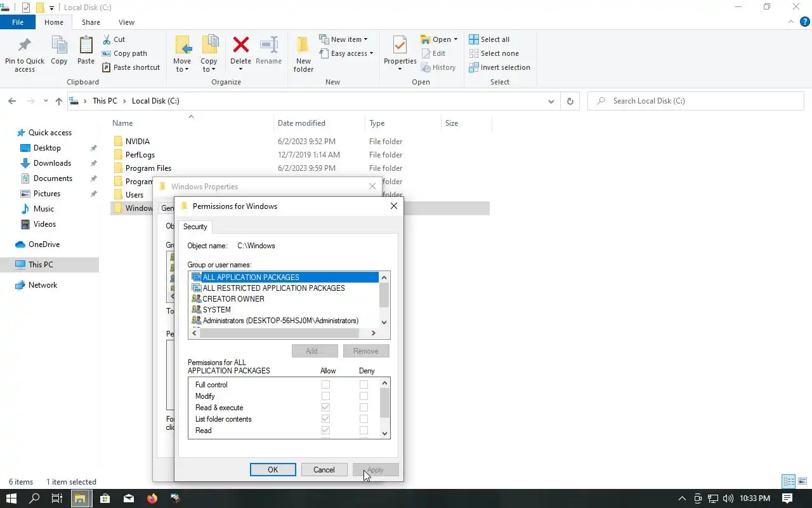This screenshot has width=812, height=508.
Task: Select the NVIDIA folder
Action: coord(138,142)
